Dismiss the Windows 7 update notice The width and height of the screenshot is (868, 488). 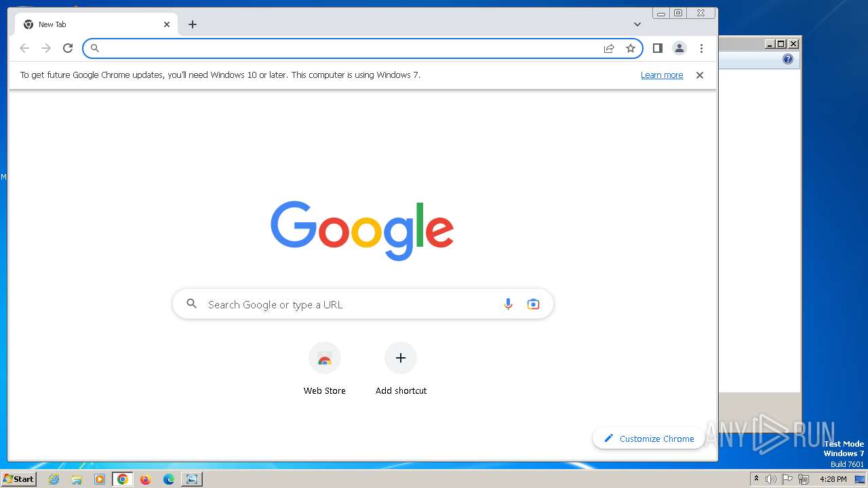tap(700, 75)
